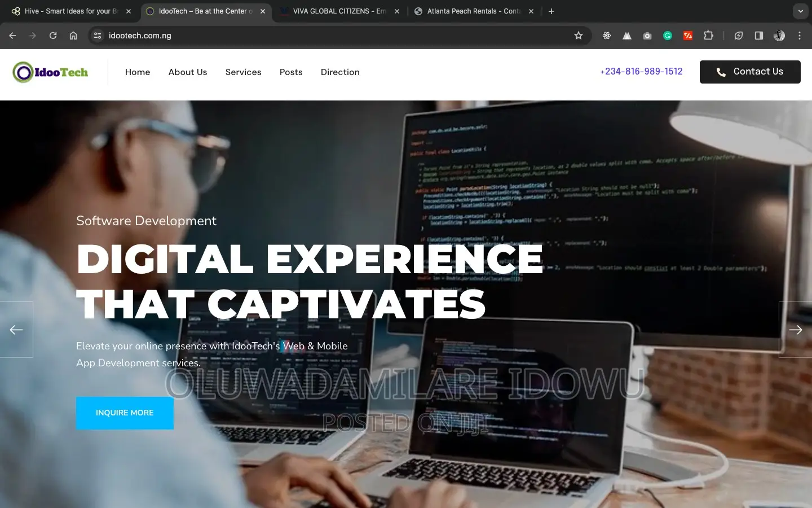Advance to the next hero slide

[x=795, y=330]
